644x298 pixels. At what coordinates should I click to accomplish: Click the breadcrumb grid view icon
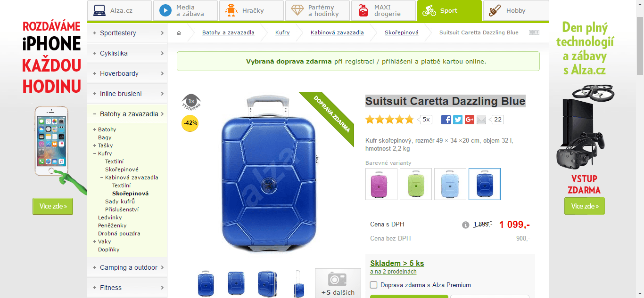coord(534,32)
